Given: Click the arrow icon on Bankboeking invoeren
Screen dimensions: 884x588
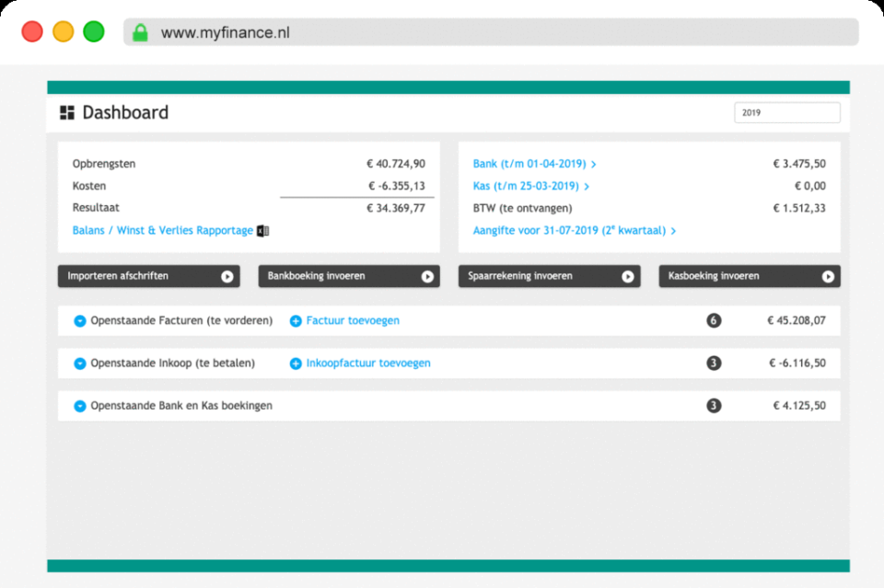Looking at the screenshot, I should coord(425,276).
